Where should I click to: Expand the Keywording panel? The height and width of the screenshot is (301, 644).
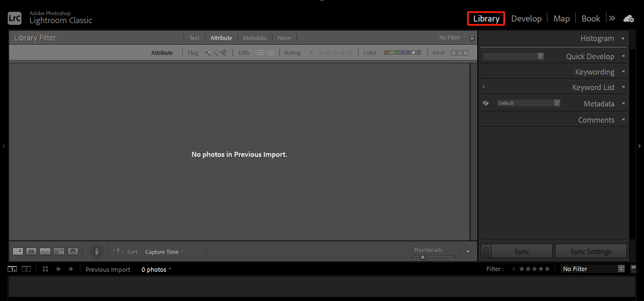pyautogui.click(x=623, y=72)
